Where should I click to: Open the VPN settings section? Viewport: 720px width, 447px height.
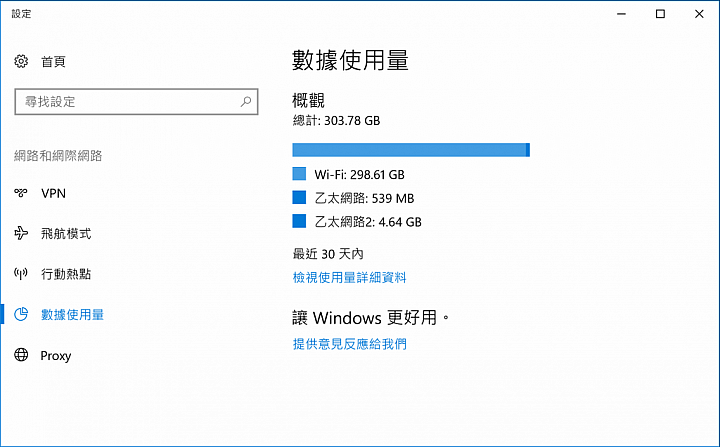(53, 193)
